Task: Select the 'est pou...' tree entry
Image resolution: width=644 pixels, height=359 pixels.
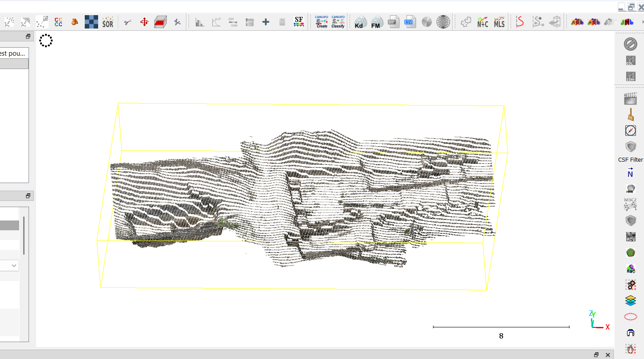Action: 13,53
